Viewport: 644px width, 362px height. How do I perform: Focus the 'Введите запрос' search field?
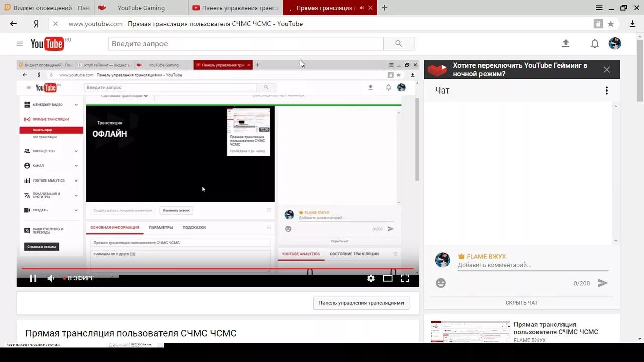pyautogui.click(x=246, y=44)
